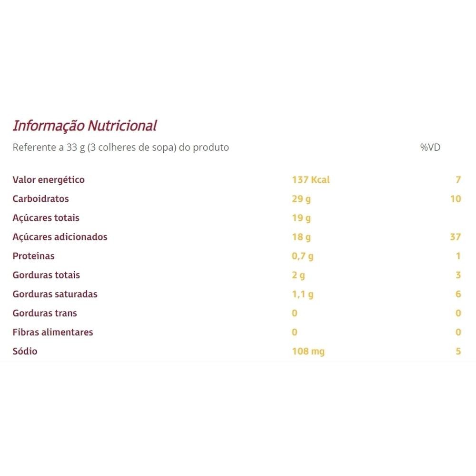
Task: Click the 19 g total sugars value
Action: (x=301, y=218)
